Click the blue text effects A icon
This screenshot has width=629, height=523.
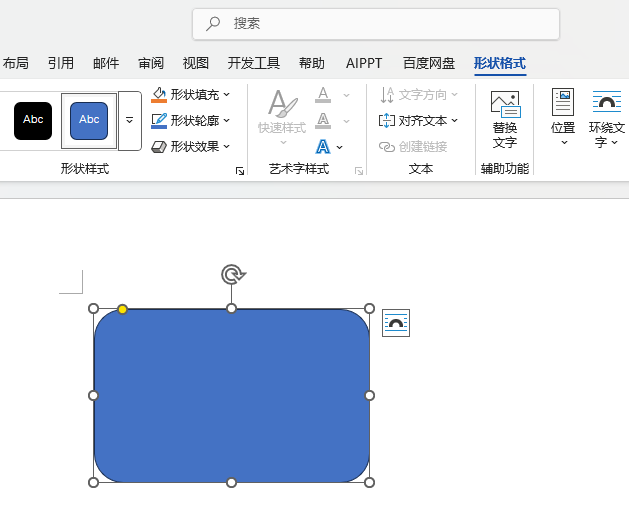pyautogui.click(x=323, y=146)
